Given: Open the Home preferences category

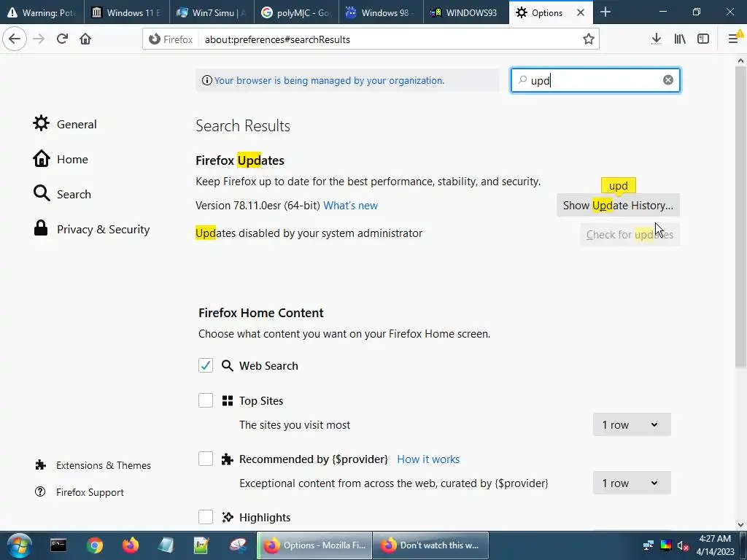Looking at the screenshot, I should [61, 159].
